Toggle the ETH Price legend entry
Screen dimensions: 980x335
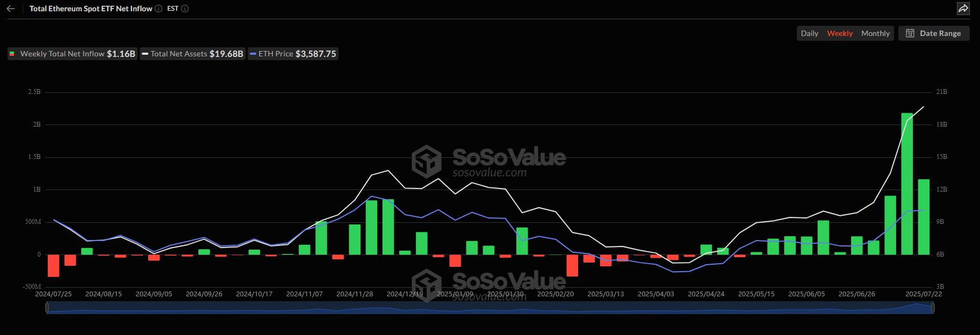(x=293, y=54)
